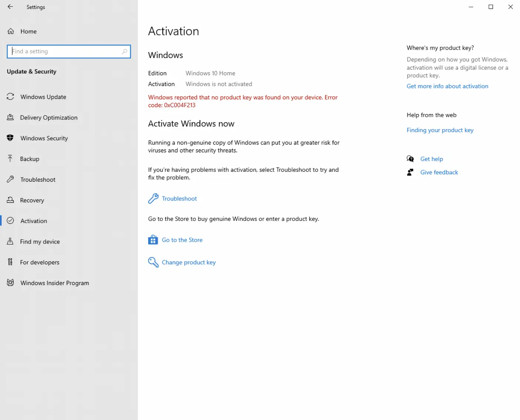The height and width of the screenshot is (420, 520).
Task: Click the Windows Security shield icon
Action: pyautogui.click(x=10, y=138)
